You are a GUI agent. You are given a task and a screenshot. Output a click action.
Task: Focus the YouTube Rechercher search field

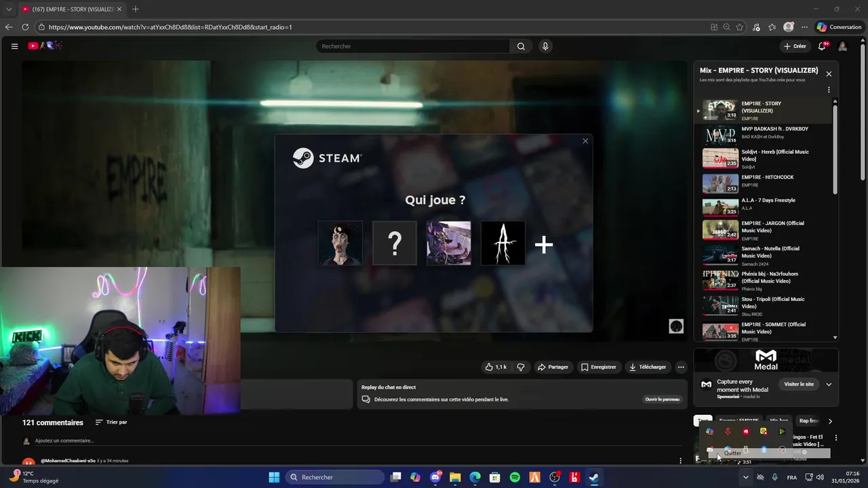[412, 46]
